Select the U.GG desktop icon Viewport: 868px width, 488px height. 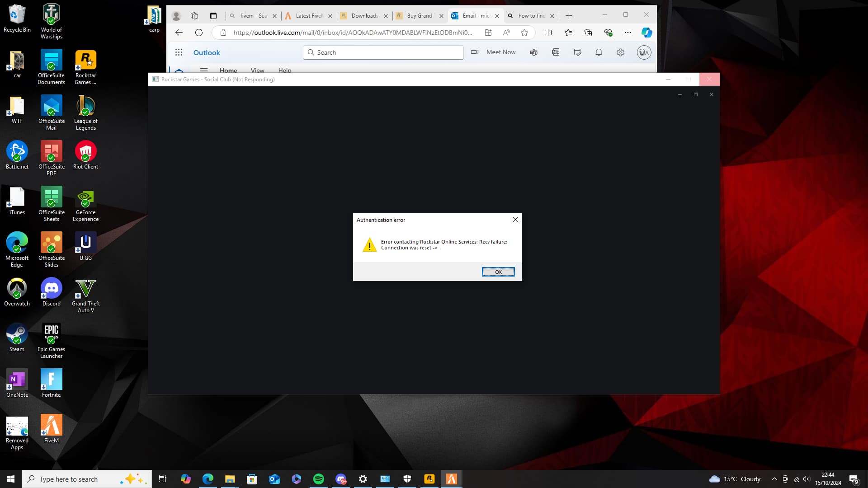click(85, 246)
